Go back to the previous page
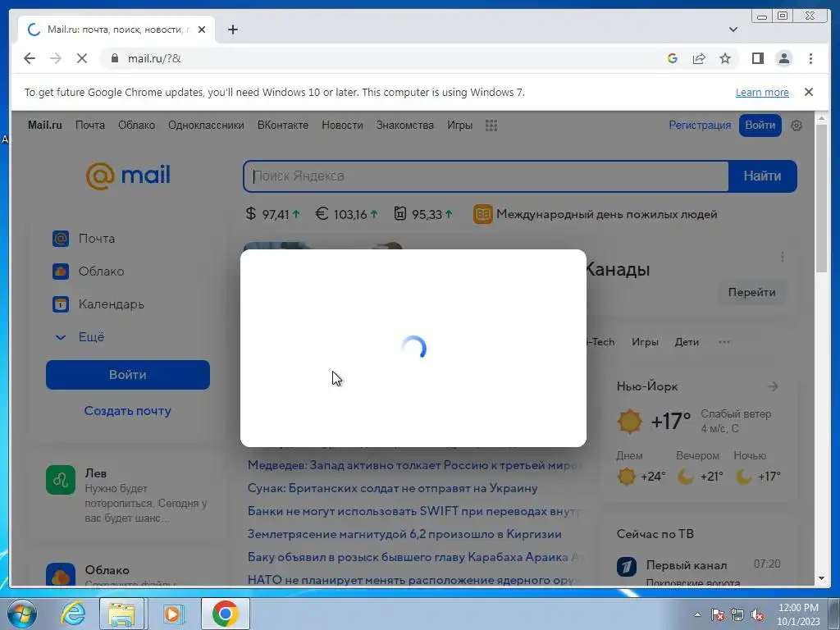This screenshot has height=630, width=840. pyautogui.click(x=30, y=58)
